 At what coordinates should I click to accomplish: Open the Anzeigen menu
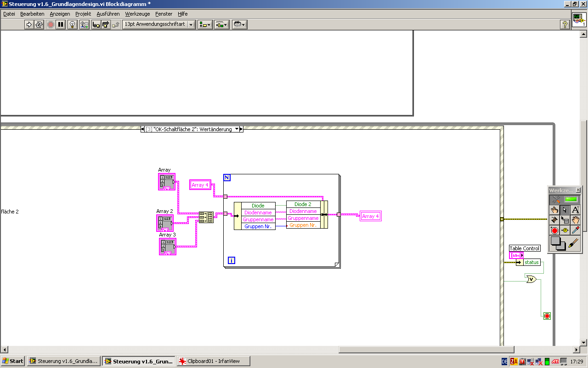point(60,14)
